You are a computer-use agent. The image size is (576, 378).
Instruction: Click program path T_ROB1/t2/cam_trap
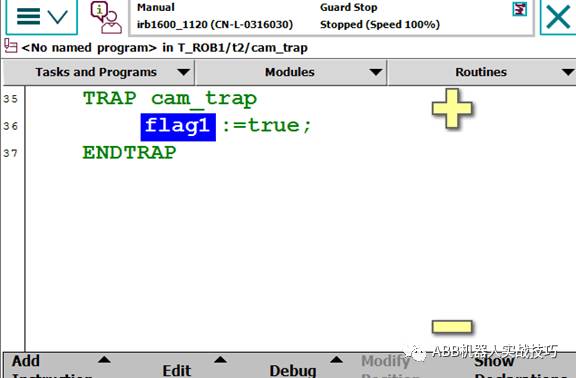243,48
